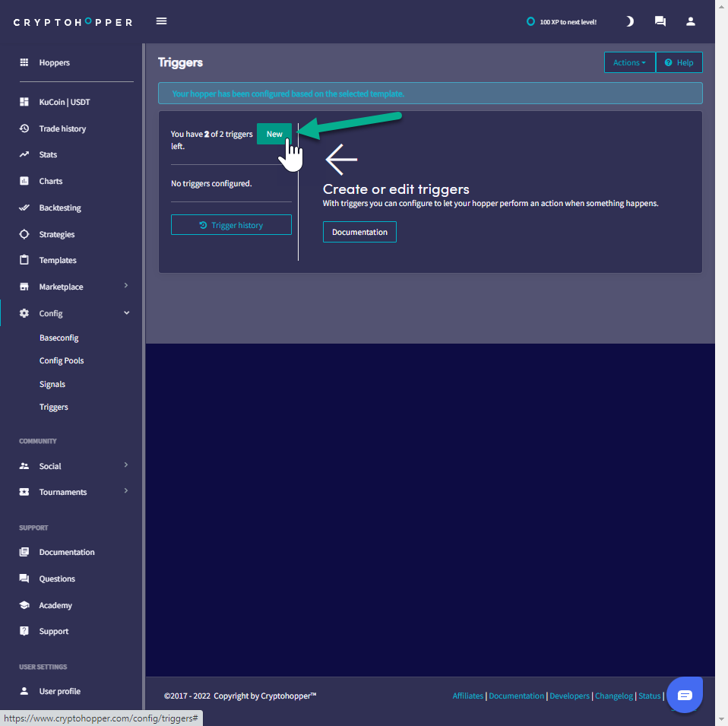Open the Hoppers grid icon
This screenshot has width=728, height=726.
point(24,62)
